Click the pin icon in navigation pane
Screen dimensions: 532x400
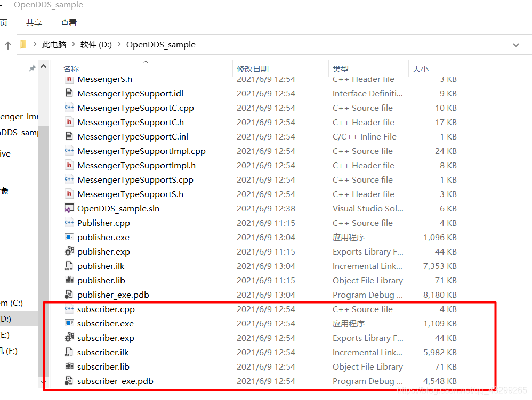pyautogui.click(x=32, y=69)
